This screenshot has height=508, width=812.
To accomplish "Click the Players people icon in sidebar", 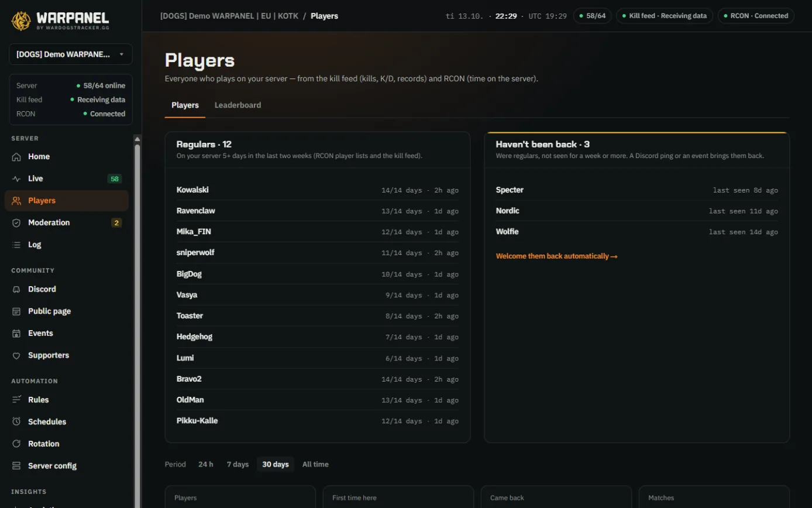I will click(x=16, y=201).
